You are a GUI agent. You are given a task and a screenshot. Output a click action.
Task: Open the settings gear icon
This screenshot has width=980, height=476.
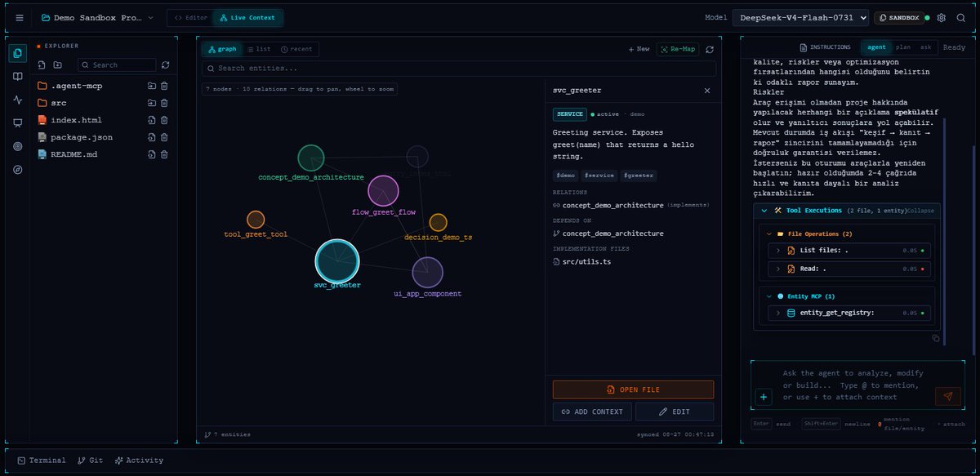tap(942, 17)
